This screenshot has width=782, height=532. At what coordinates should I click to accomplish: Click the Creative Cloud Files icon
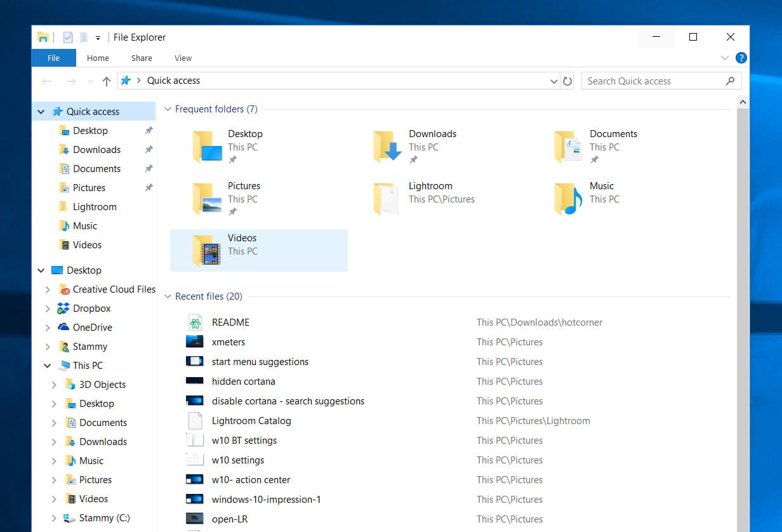pos(64,289)
